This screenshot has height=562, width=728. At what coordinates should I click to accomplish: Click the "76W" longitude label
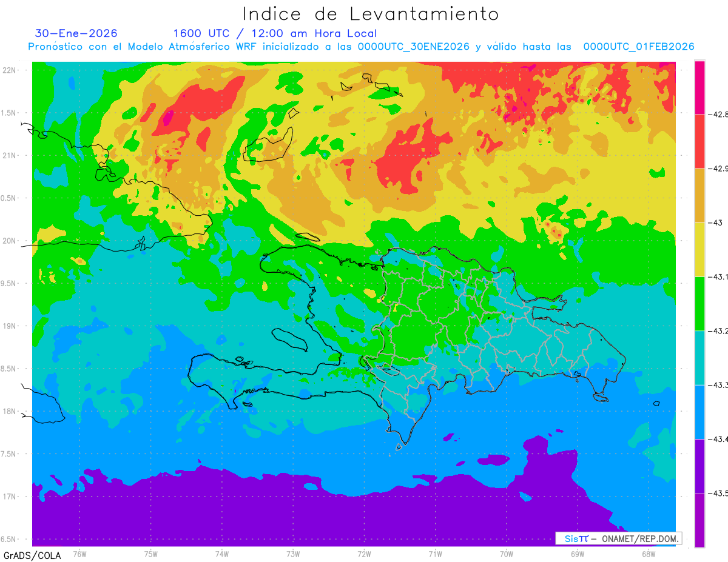[x=79, y=554]
